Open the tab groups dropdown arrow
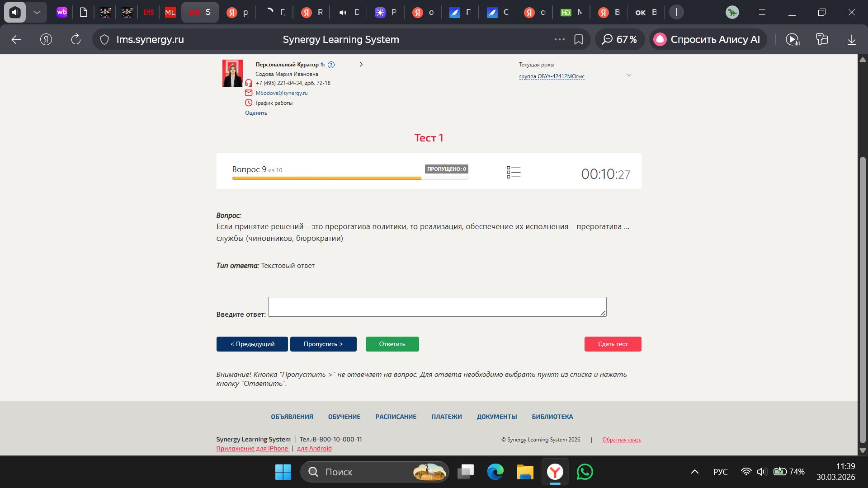 pos(37,12)
